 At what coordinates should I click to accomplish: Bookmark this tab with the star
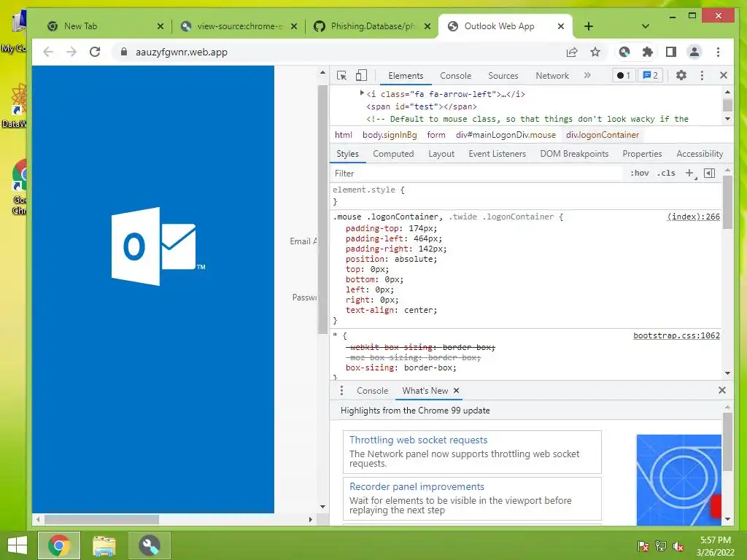[x=595, y=52]
